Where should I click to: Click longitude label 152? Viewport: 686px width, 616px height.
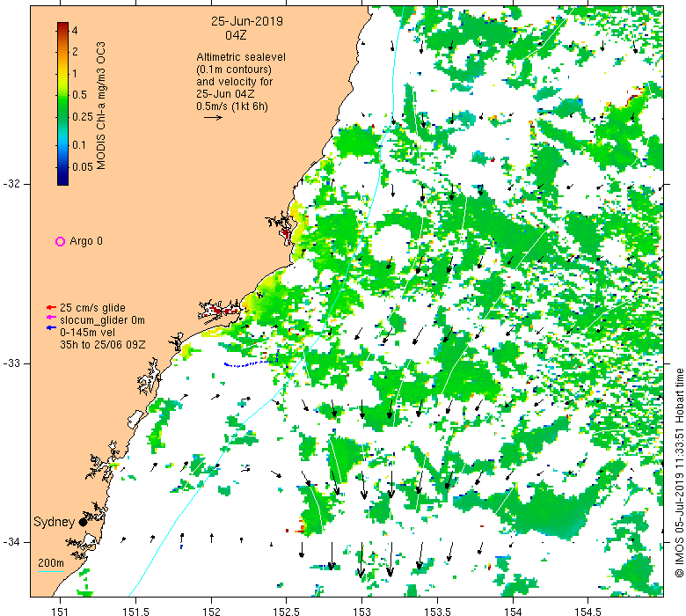[x=211, y=612]
